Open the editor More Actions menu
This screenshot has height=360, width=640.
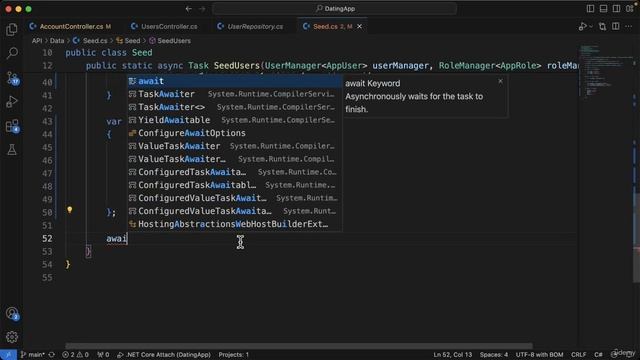(629, 27)
